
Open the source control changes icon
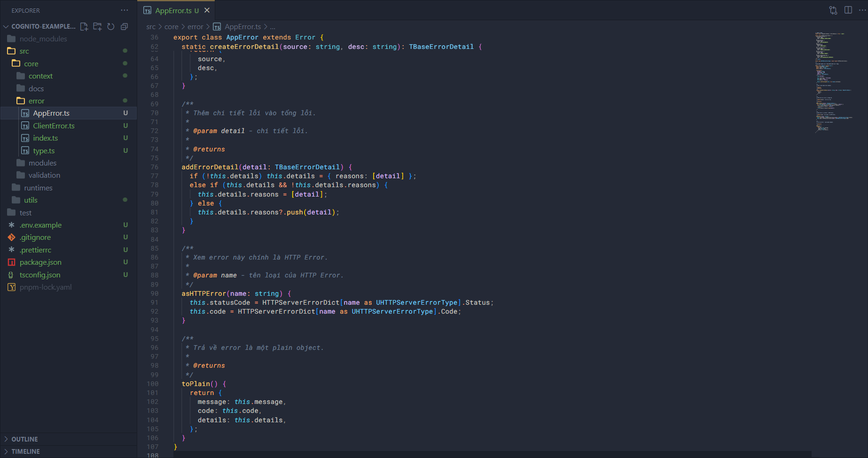point(833,10)
